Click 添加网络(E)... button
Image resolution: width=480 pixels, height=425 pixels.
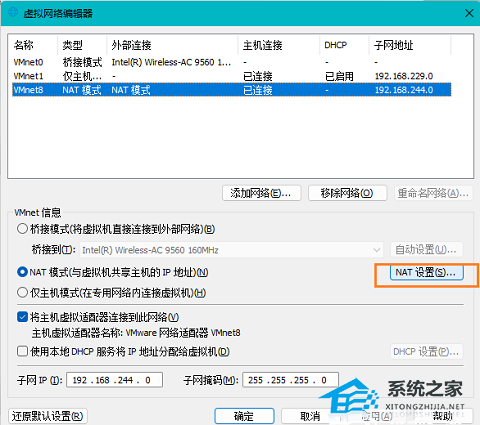click(x=261, y=193)
